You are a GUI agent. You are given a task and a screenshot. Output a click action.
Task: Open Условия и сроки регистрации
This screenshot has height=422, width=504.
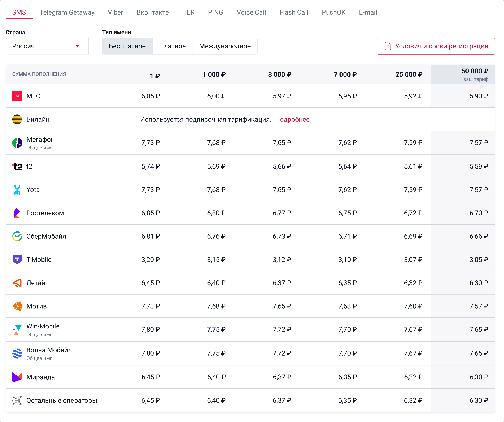[436, 46]
